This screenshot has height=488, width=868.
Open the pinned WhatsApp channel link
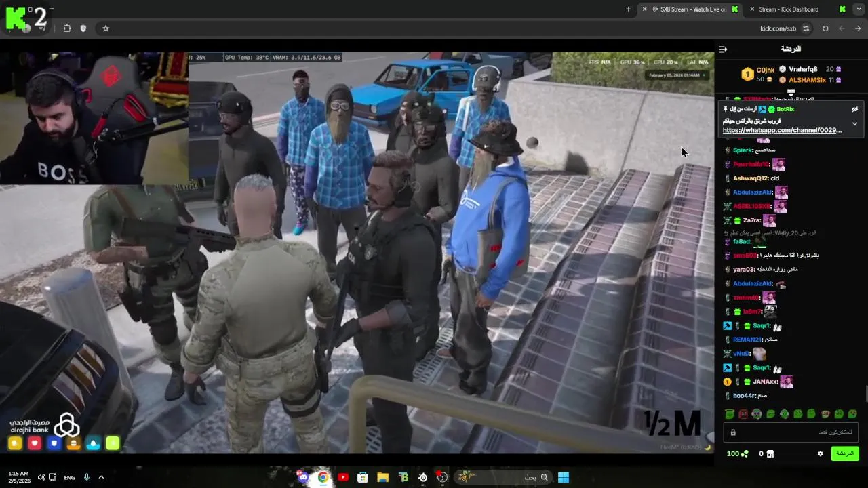tap(782, 130)
